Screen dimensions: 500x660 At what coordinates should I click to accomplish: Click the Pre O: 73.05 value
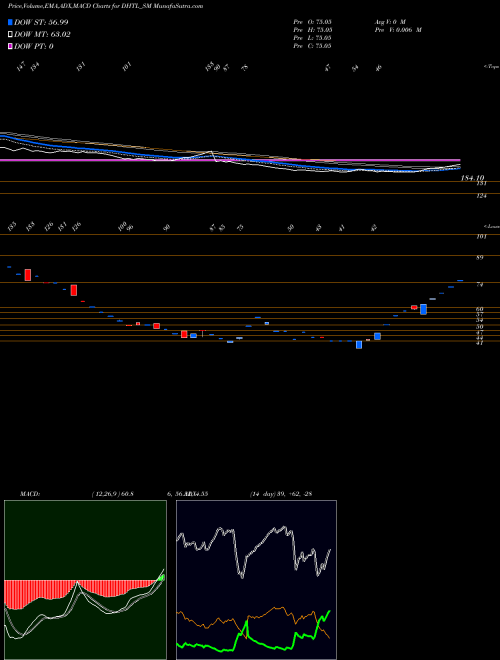[x=313, y=21]
